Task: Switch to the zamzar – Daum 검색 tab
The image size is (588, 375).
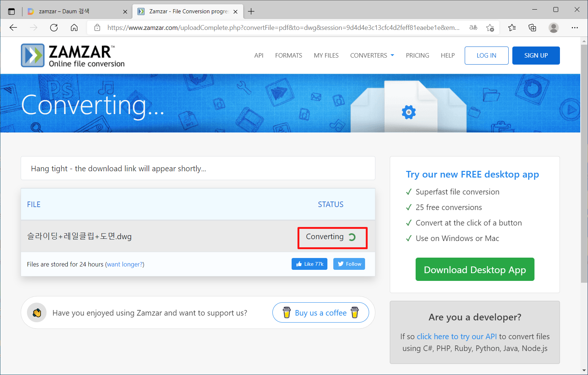Action: pos(77,11)
